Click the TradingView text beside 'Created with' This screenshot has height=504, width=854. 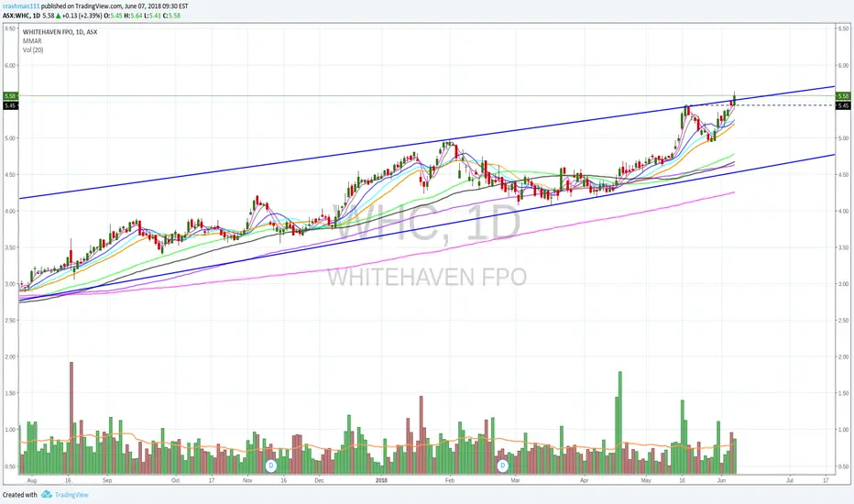(x=71, y=495)
